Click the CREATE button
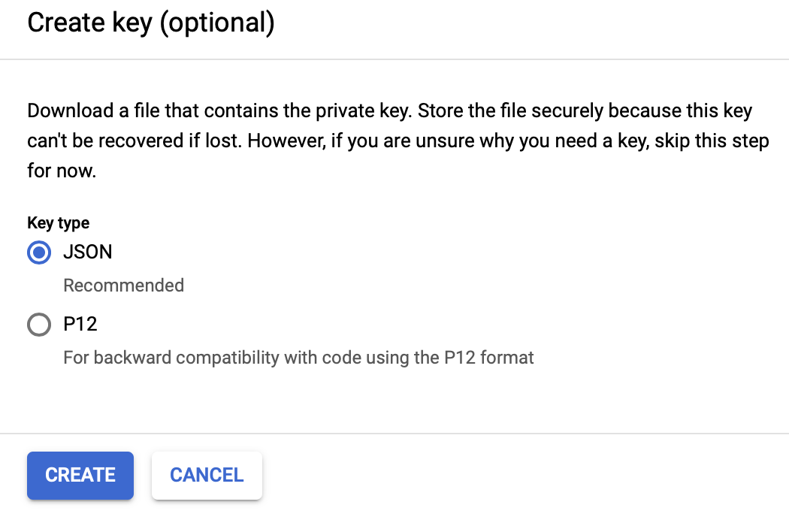 click(x=80, y=475)
